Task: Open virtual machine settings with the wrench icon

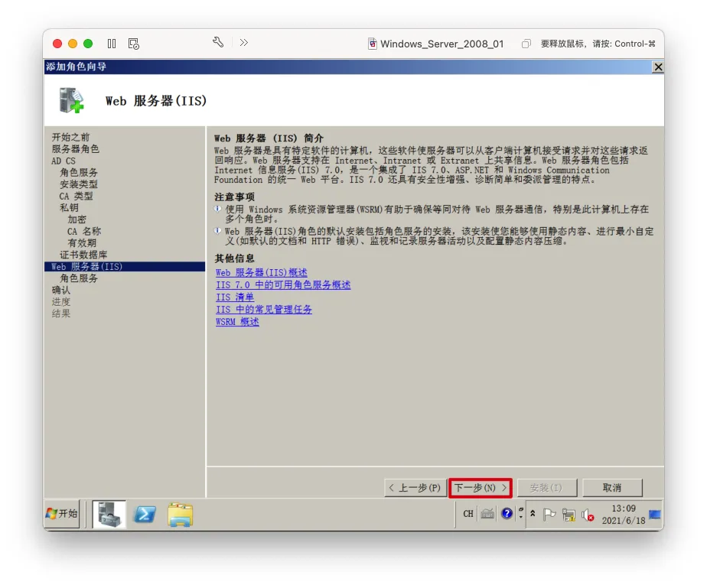Action: [218, 42]
